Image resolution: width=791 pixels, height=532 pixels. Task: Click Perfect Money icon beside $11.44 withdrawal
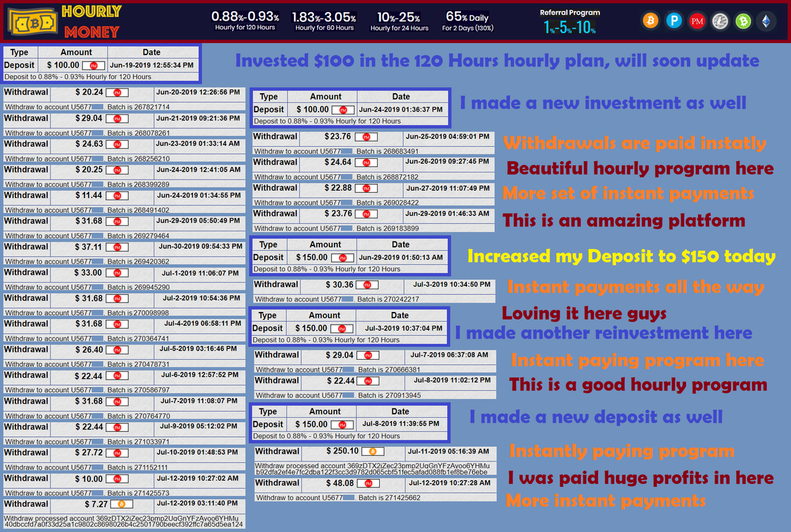click(117, 196)
